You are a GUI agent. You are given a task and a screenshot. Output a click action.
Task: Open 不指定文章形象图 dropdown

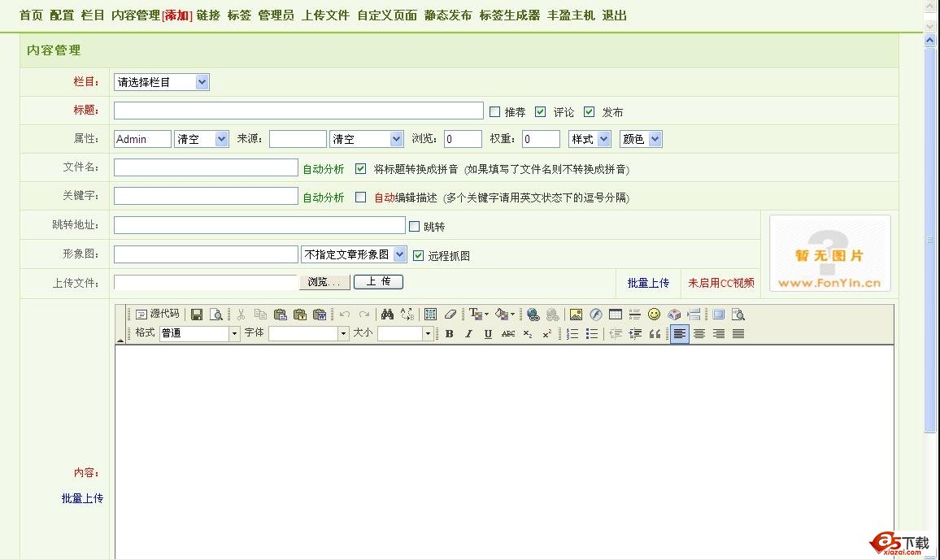click(354, 254)
